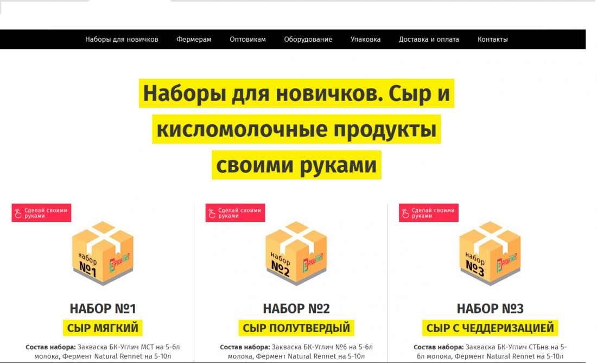Click the Набор №2 box icon
Viewport: 597px width, 364px height.
pos(296,253)
